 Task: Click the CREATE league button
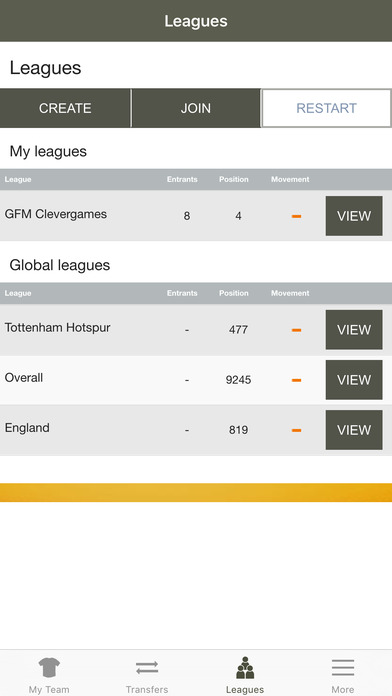click(65, 108)
